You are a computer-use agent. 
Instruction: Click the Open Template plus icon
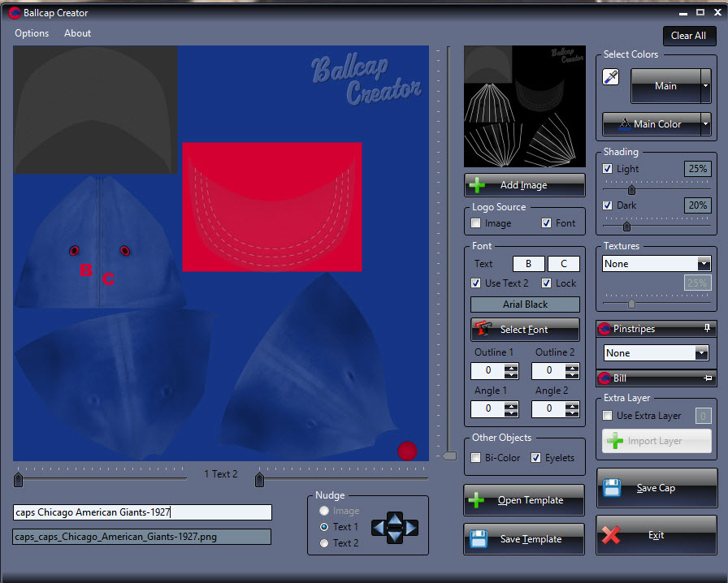coord(477,500)
